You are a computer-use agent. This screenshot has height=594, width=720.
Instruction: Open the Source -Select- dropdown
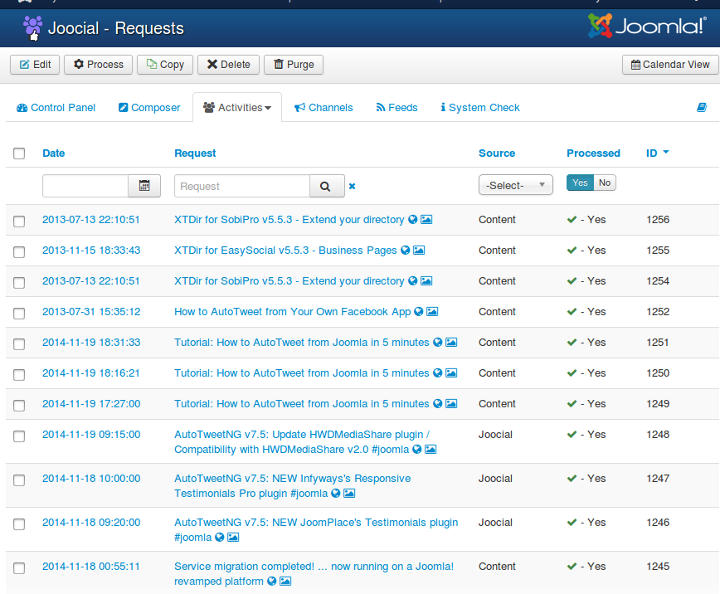[515, 185]
